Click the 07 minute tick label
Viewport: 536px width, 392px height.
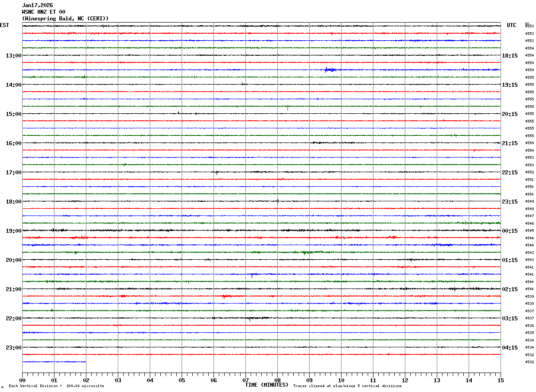(245, 380)
